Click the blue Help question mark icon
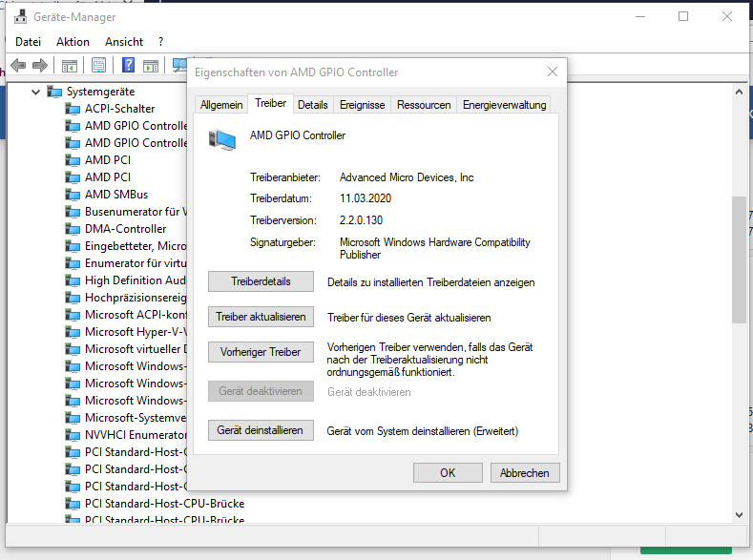This screenshot has width=753, height=560. click(x=128, y=65)
